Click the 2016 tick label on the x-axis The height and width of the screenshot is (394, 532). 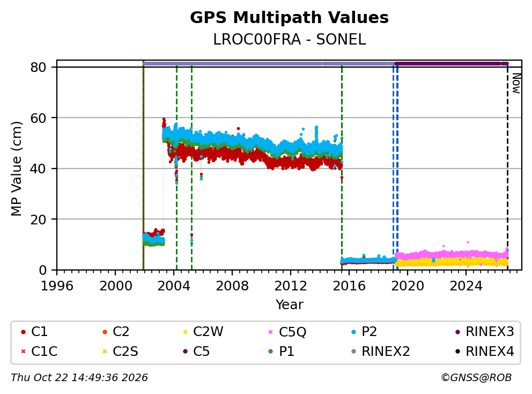click(x=349, y=286)
